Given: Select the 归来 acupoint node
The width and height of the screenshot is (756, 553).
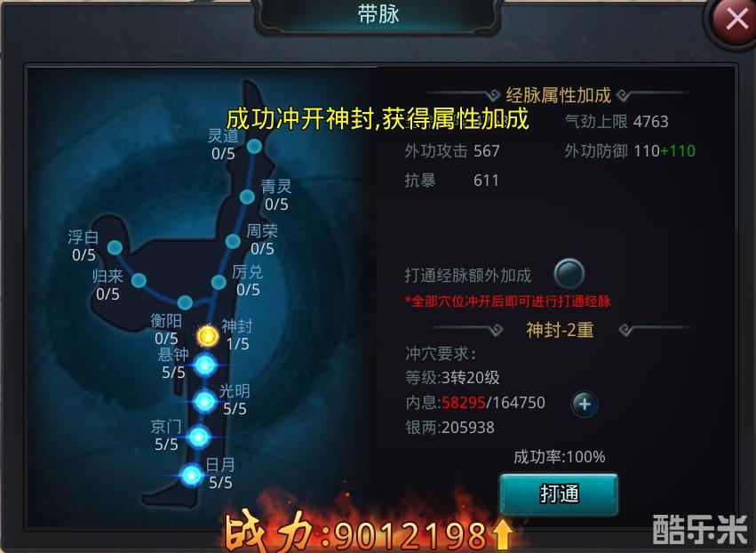Looking at the screenshot, I should (139, 280).
